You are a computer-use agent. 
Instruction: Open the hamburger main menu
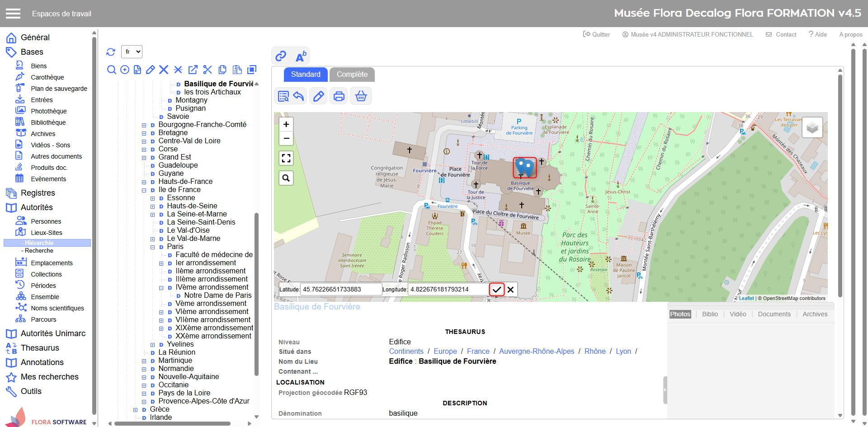pos(13,14)
